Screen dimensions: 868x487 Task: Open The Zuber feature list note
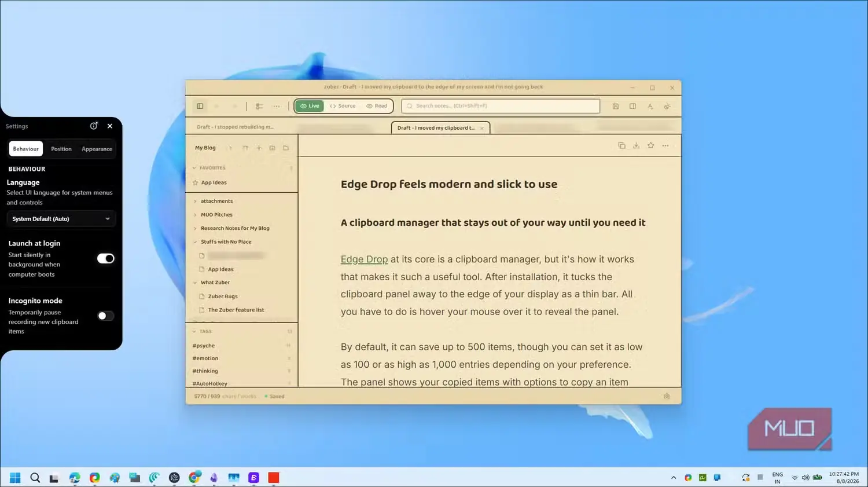(236, 310)
